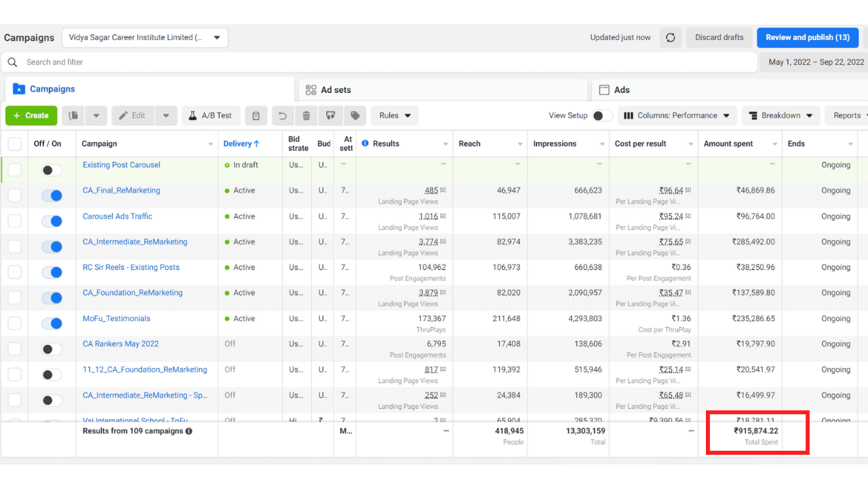Open Columns: Performance dropdown

pyautogui.click(x=677, y=116)
